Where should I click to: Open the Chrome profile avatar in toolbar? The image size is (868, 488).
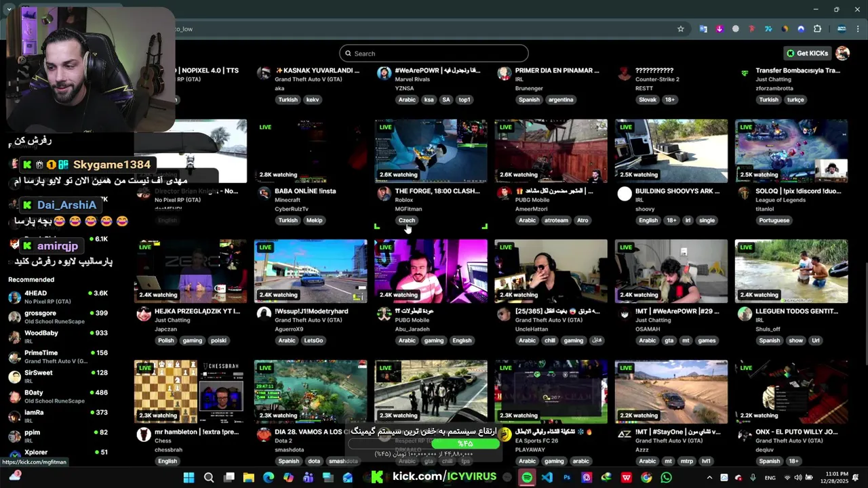pyautogui.click(x=842, y=29)
